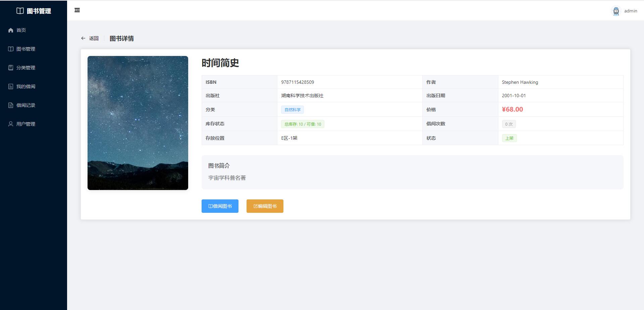644x310 pixels.
Task: Click the book cover thumbnail image
Action: point(138,123)
